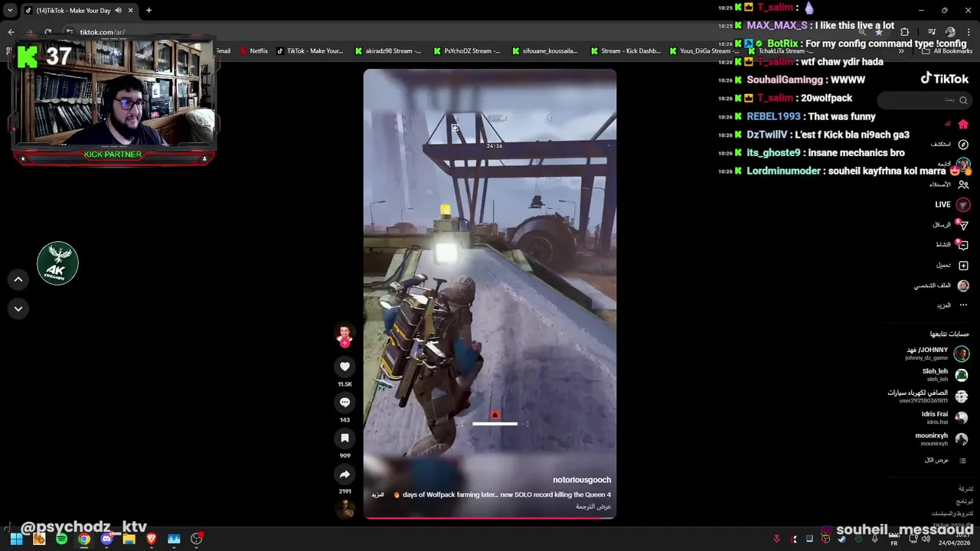Open LIVE in the TikTok sidebar
The image size is (980, 551).
(953, 204)
